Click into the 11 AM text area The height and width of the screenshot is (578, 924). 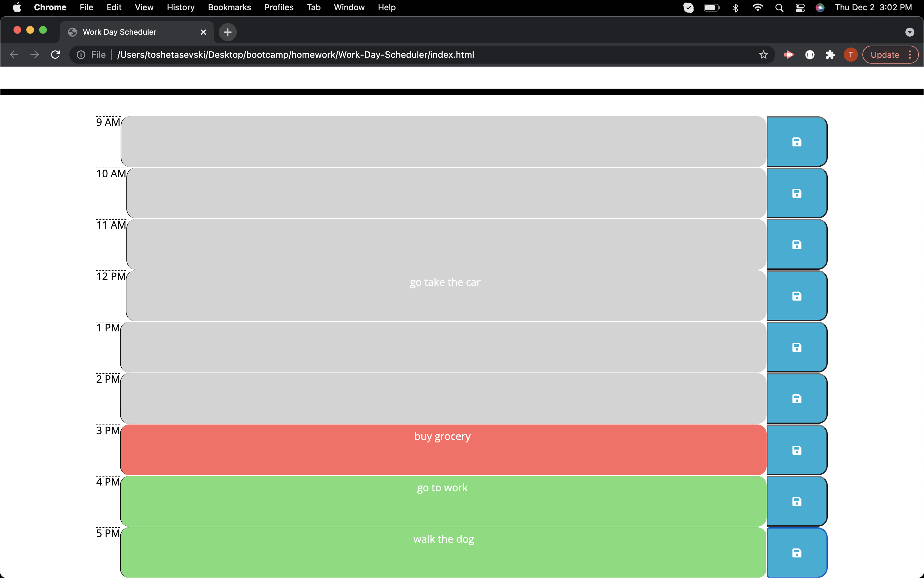point(446,245)
